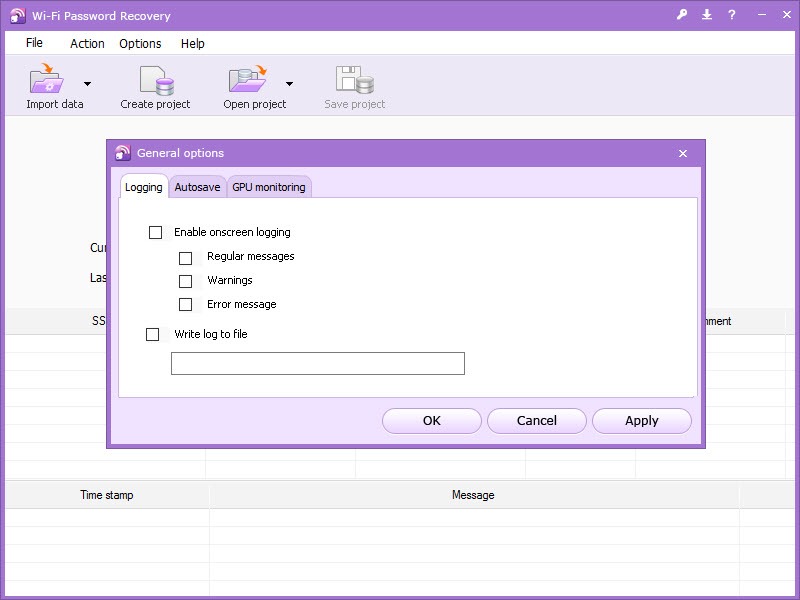The width and height of the screenshot is (800, 600).
Task: Select the Logging tab
Action: click(x=144, y=187)
